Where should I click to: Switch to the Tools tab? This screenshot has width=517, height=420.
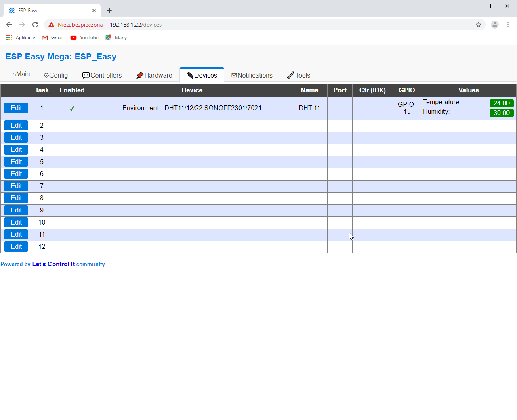298,75
